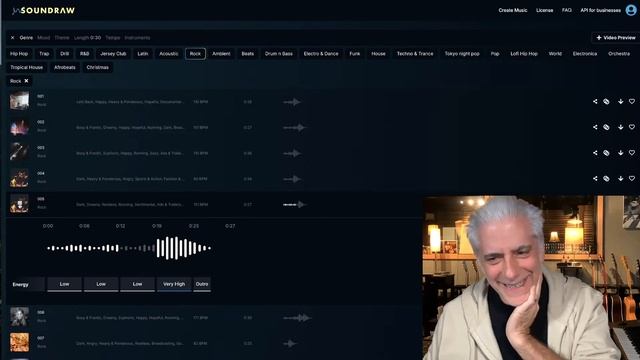Select the Jersey Club genre
This screenshot has height=360, width=640.
point(113,53)
